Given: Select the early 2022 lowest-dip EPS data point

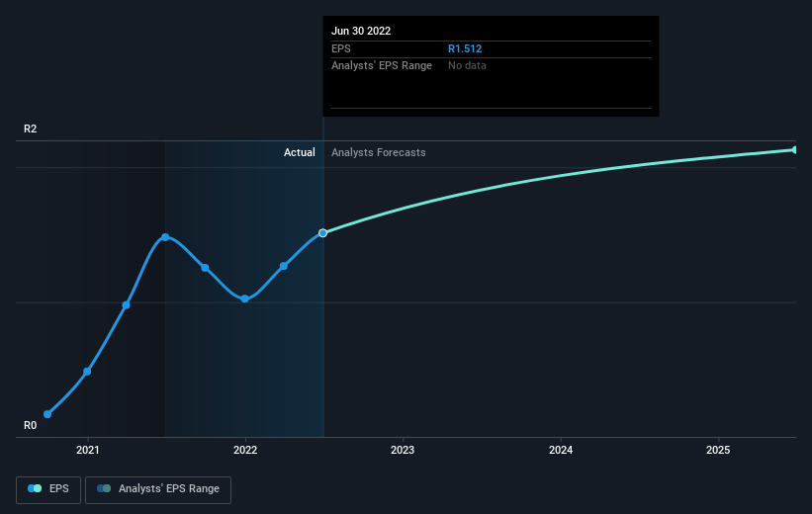Looking at the screenshot, I should coord(245,299).
